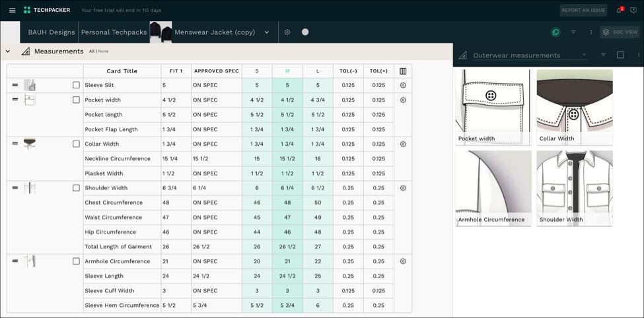Open notifications bell with red badge
644x318 pixels.
click(x=620, y=10)
